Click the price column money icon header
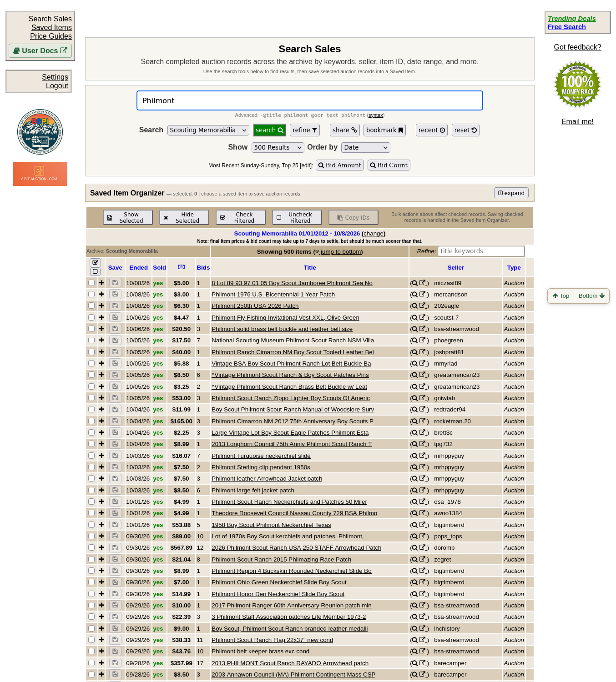 [181, 267]
